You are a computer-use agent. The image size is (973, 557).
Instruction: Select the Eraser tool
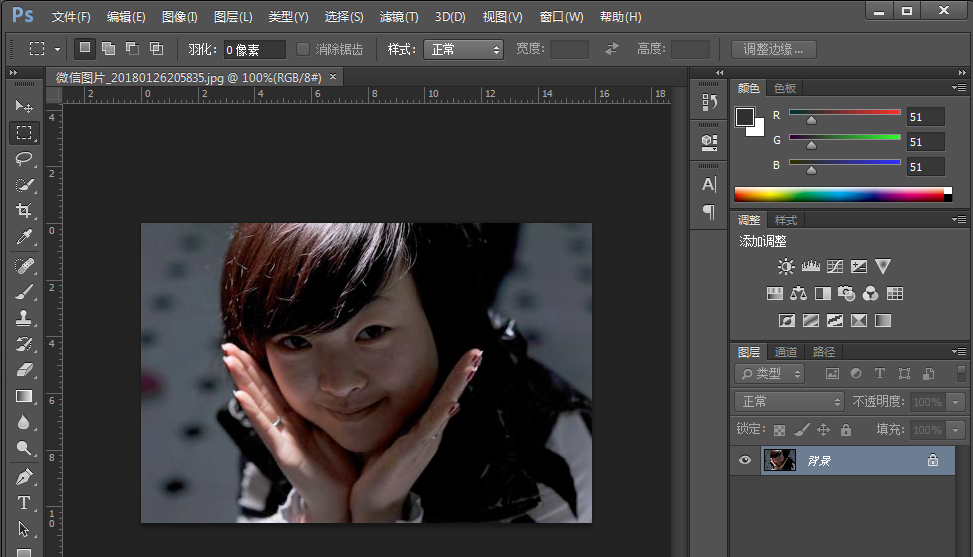pos(24,369)
